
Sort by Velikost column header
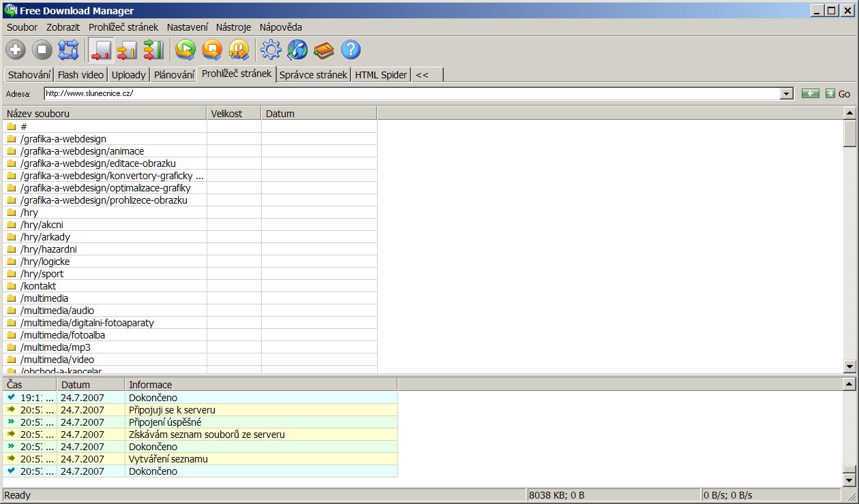234,114
